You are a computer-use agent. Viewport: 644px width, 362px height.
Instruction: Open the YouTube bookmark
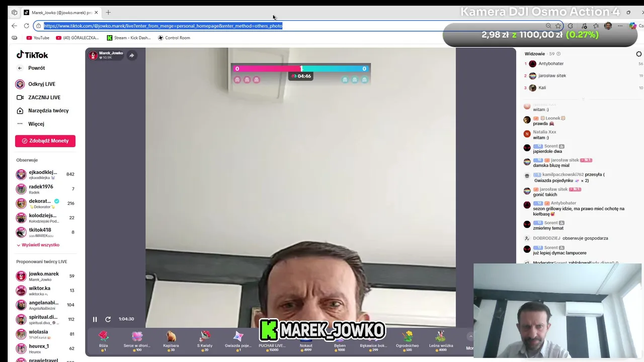[37, 38]
